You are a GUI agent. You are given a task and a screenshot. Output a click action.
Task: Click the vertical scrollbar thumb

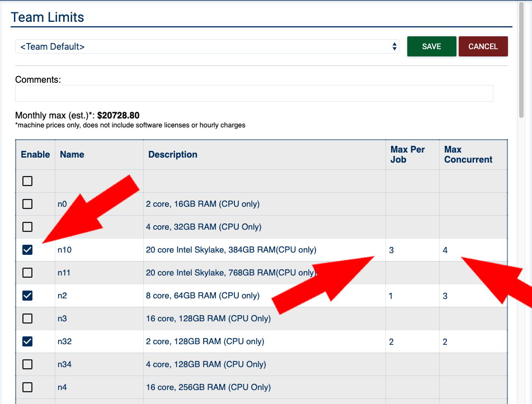tap(521, 60)
